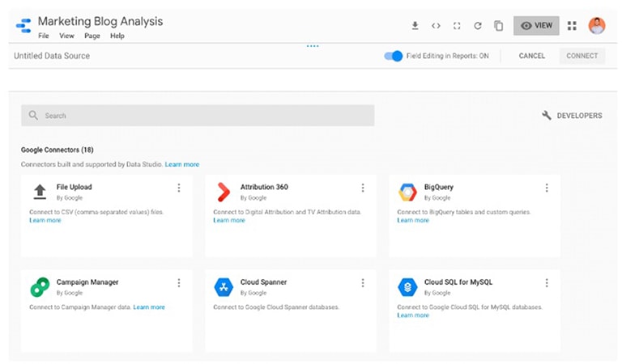Open Learn more link for Campaign Manager
Viewport: 622px width, 364px height.
(x=149, y=307)
